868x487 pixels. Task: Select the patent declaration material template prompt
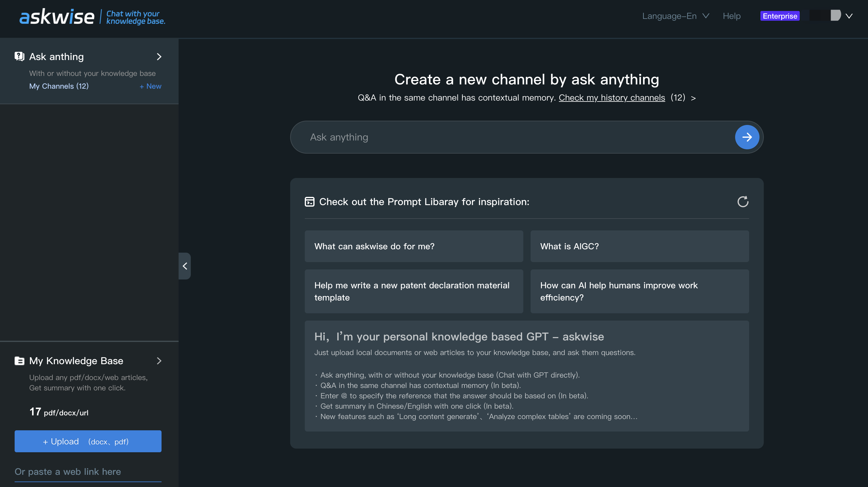tap(414, 291)
